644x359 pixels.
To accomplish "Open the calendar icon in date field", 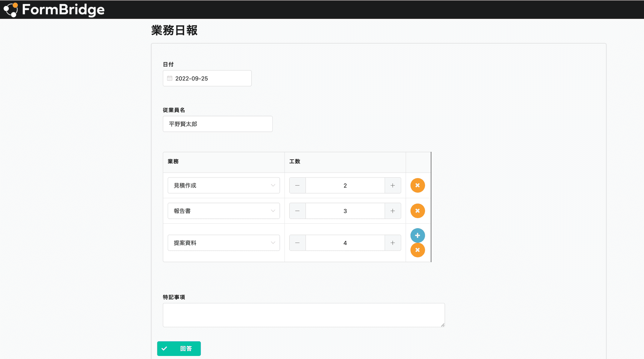I will point(170,78).
